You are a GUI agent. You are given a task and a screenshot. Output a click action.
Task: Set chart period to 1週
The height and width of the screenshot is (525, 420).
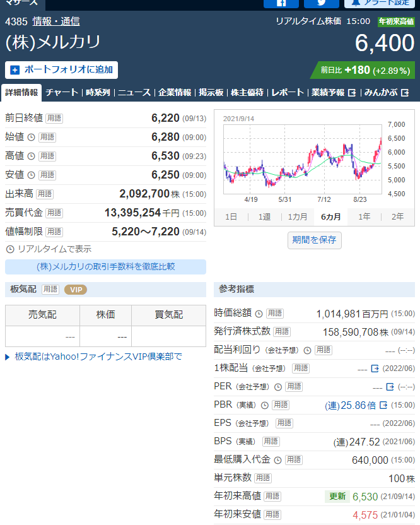[x=264, y=217]
